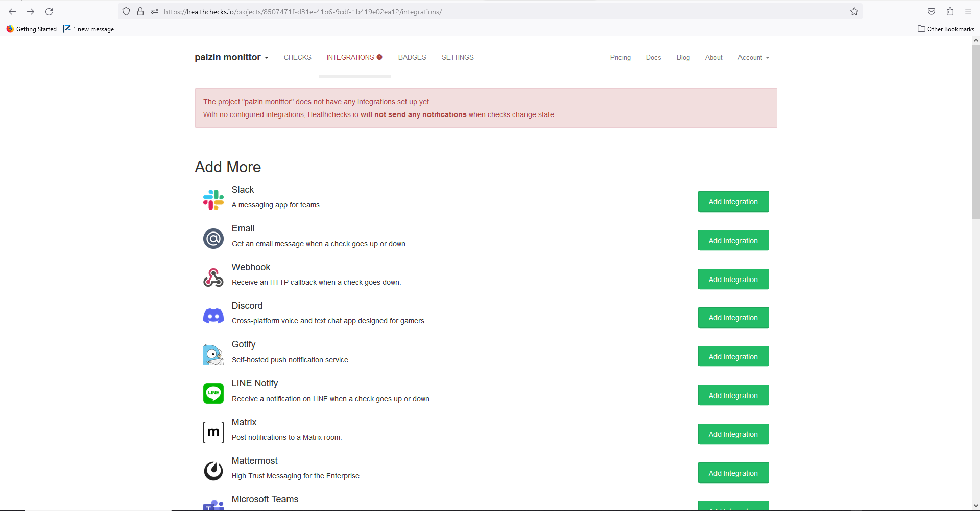Click the Mattermost logo icon

pyautogui.click(x=213, y=471)
